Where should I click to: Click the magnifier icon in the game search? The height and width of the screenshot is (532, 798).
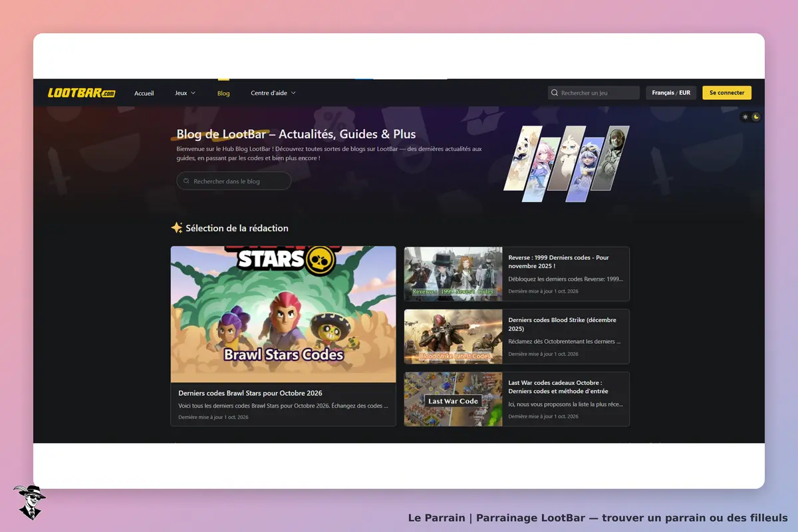[x=555, y=93]
